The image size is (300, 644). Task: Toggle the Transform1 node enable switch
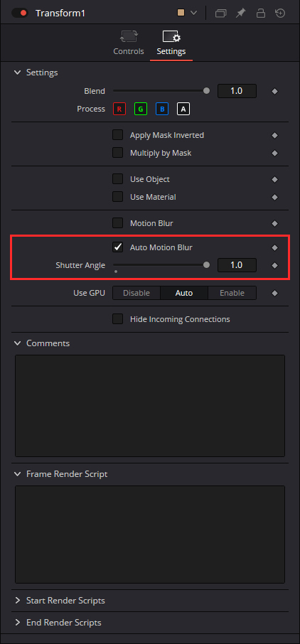point(19,13)
